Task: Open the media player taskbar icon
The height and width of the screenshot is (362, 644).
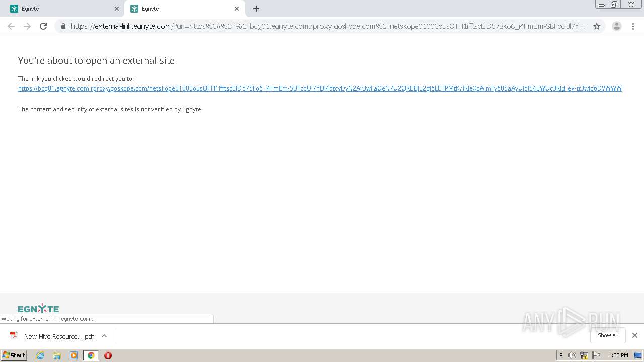Action: 74,355
